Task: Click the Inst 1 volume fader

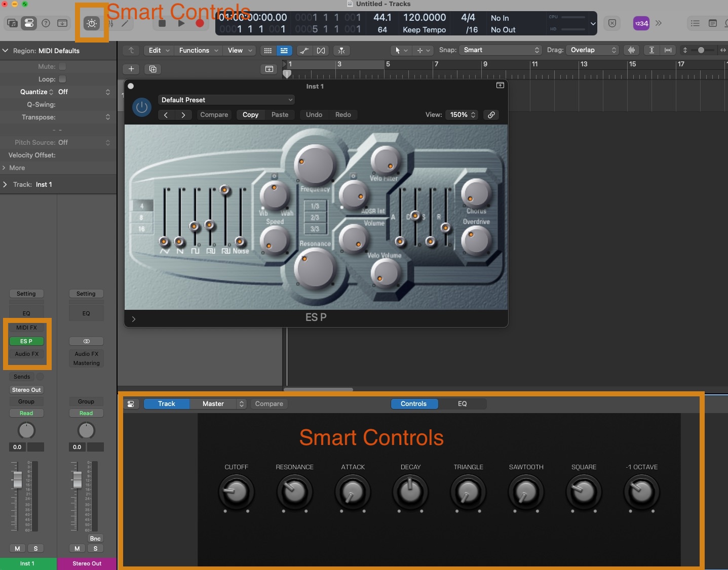Action: 18,479
